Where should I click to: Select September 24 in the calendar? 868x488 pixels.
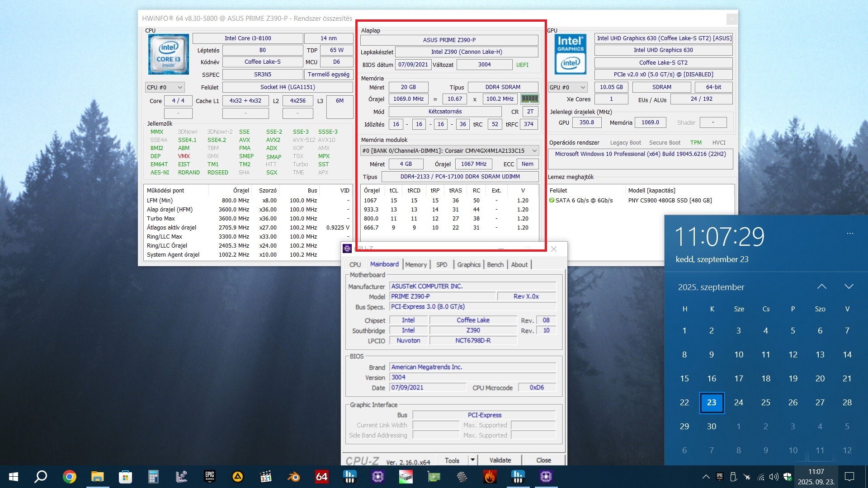click(x=738, y=402)
